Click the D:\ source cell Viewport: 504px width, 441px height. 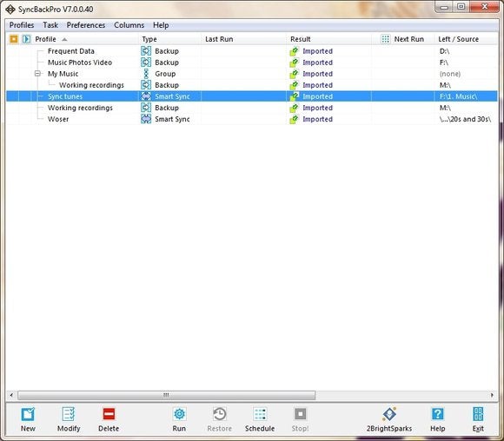click(x=444, y=51)
